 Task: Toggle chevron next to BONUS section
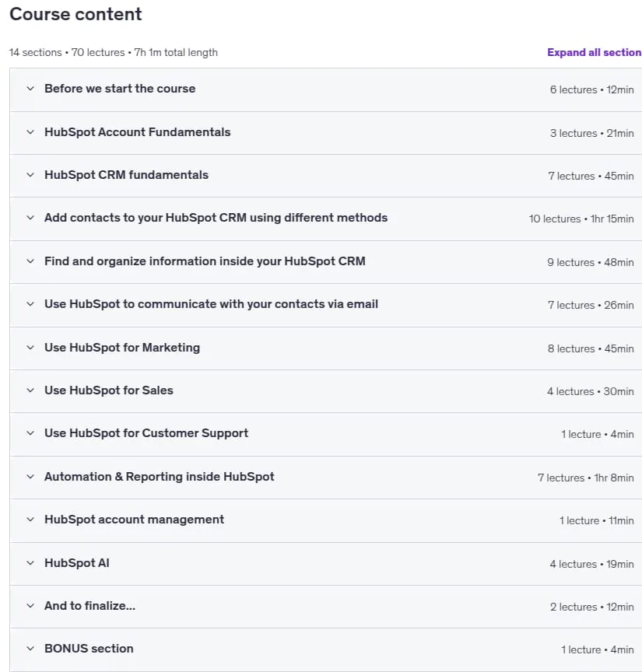[x=30, y=649]
